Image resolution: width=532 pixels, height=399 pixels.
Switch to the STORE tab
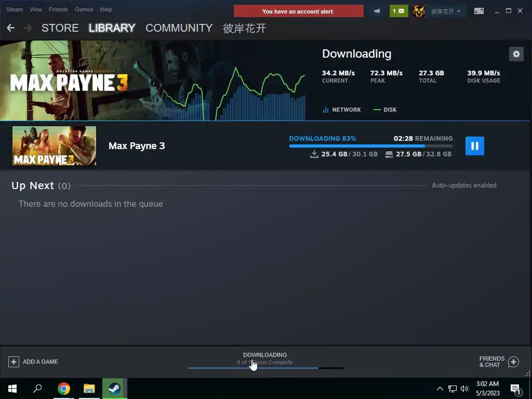click(x=60, y=28)
